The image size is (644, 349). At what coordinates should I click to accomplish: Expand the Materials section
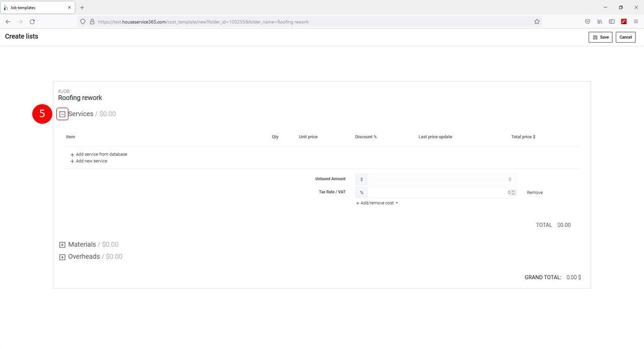(62, 245)
